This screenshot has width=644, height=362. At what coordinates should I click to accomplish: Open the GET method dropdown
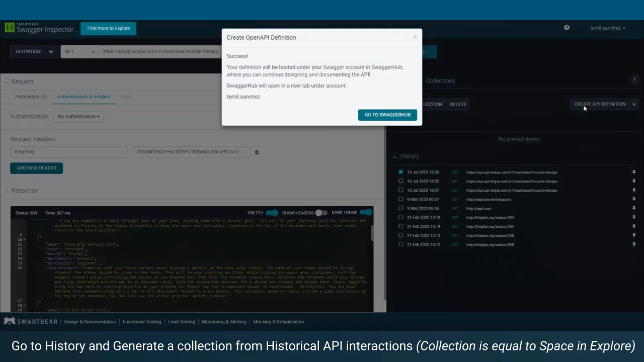(79, 51)
